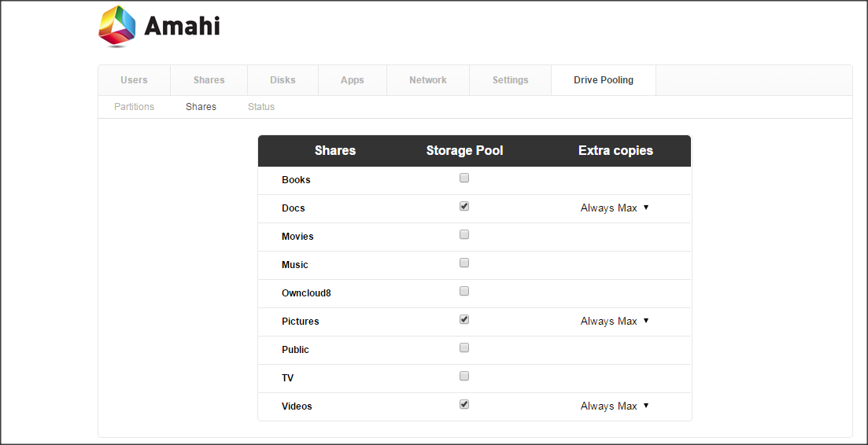Check the Owncloud8 storage pool box
868x445 pixels.
pos(464,291)
